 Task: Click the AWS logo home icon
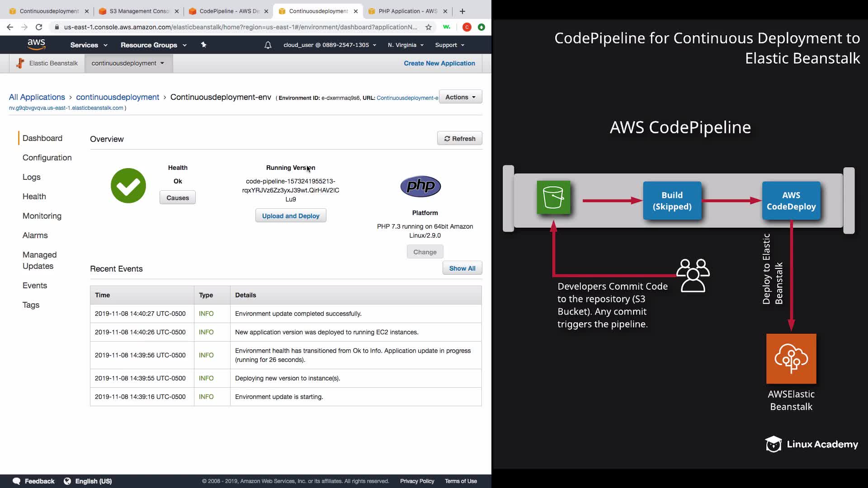36,44
